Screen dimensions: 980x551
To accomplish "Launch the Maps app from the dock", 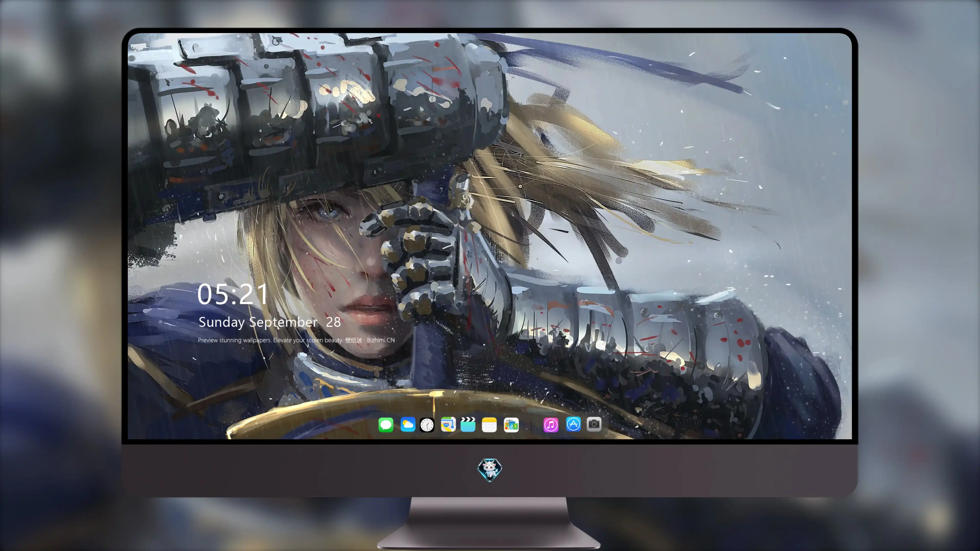I will point(448,424).
